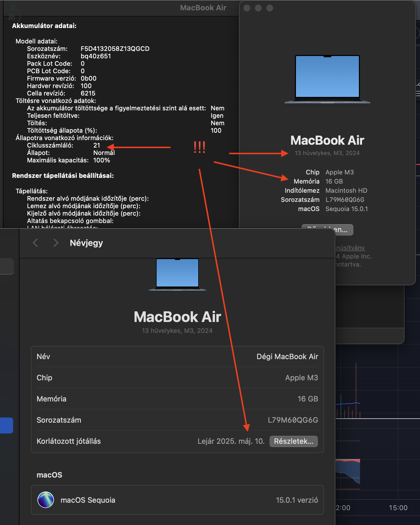Select Apple M3 chip value in About This Mac

(x=339, y=172)
